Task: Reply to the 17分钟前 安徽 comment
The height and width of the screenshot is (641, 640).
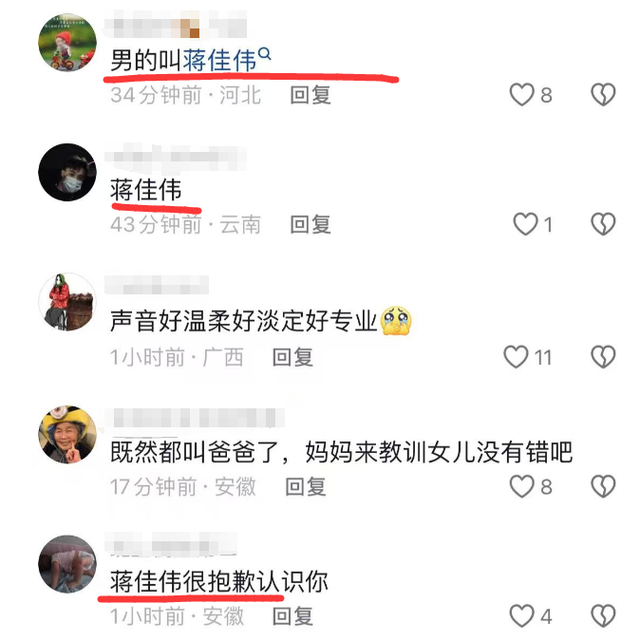Action: (x=306, y=486)
